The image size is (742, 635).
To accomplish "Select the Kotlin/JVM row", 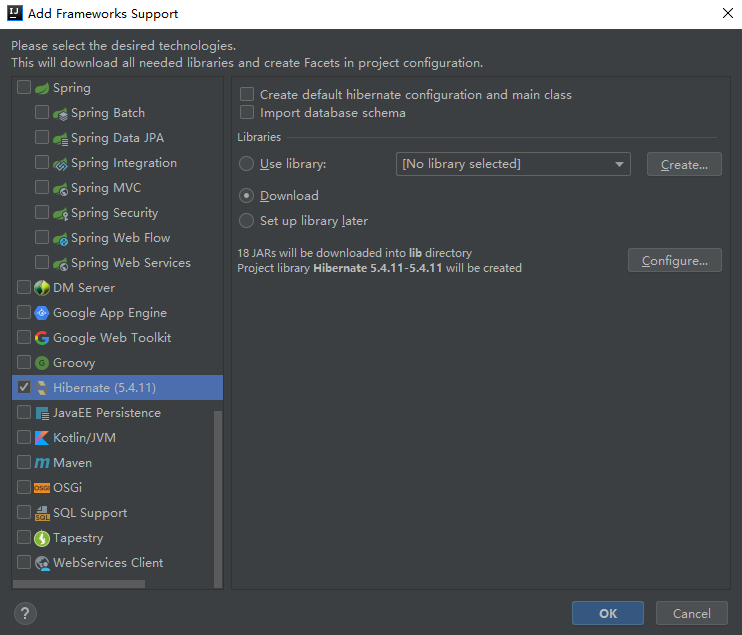I will 117,438.
